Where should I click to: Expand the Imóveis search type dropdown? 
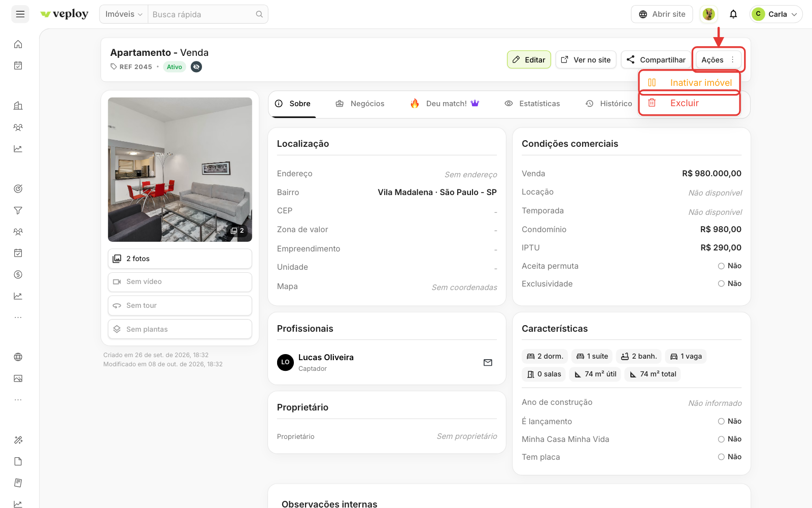(124, 14)
